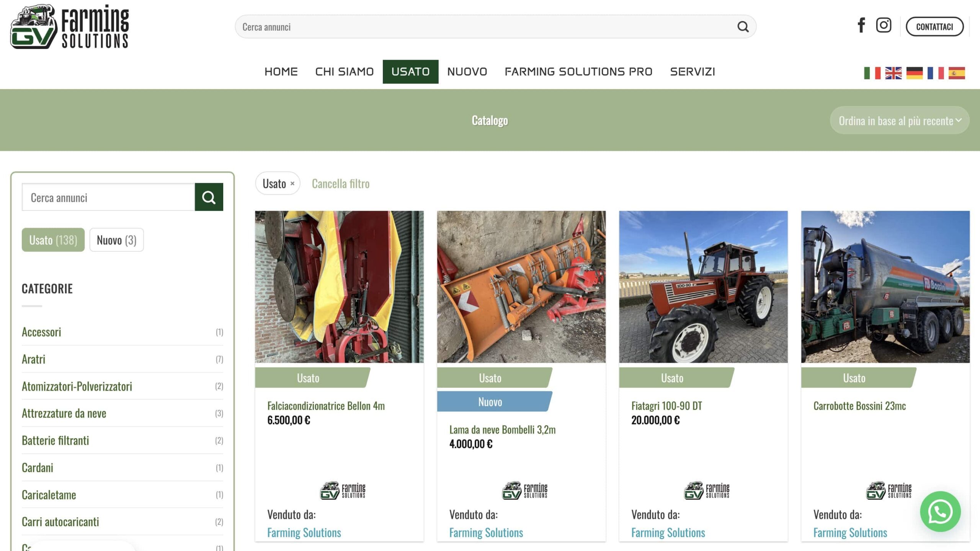Toggle the Usato (138) filter
The height and width of the screenshot is (551, 980).
point(53,240)
